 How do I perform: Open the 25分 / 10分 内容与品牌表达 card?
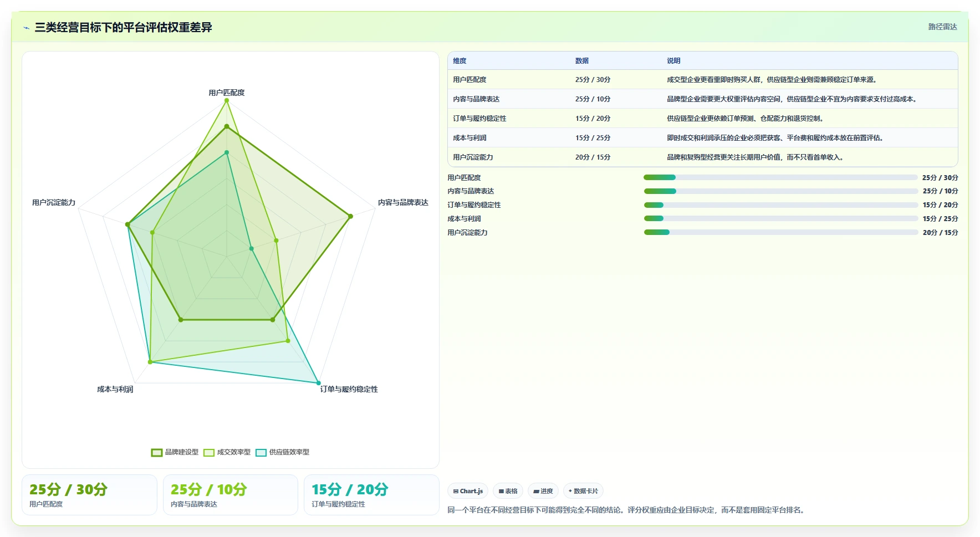click(x=231, y=495)
